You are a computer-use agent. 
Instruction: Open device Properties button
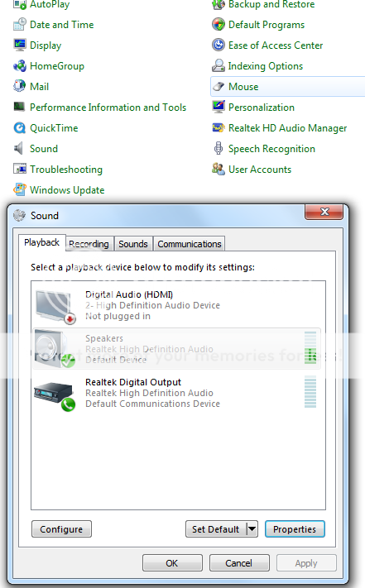point(295,528)
